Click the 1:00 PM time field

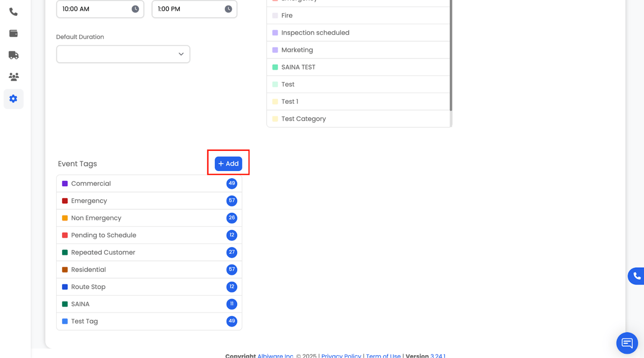pyautogui.click(x=194, y=9)
